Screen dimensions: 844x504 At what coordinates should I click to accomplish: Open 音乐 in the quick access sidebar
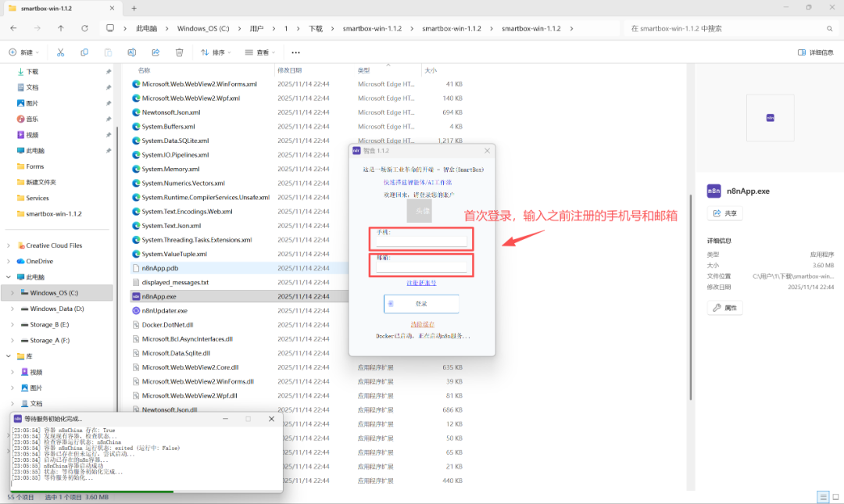point(32,119)
